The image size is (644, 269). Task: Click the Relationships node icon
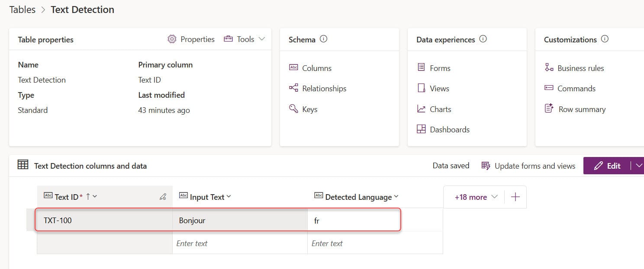(x=293, y=88)
